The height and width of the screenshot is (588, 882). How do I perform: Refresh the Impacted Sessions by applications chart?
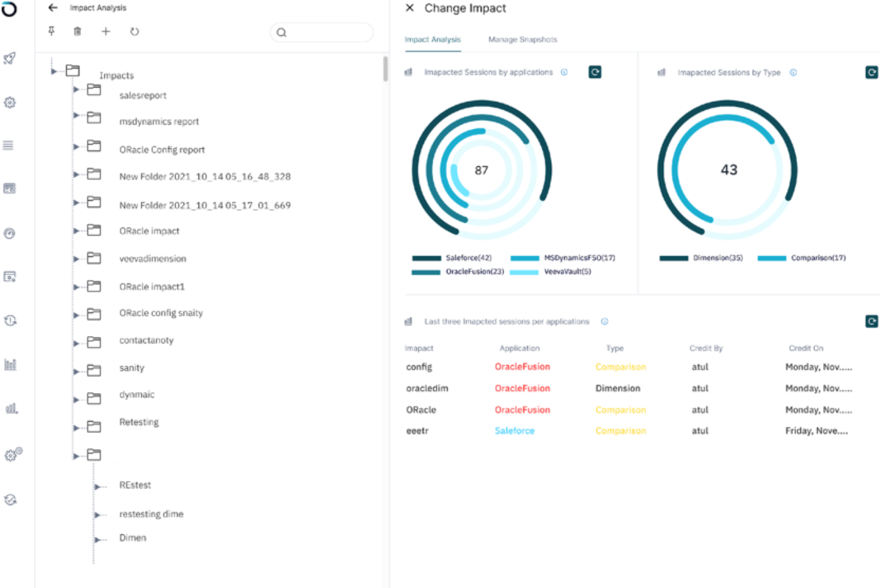[x=595, y=72]
